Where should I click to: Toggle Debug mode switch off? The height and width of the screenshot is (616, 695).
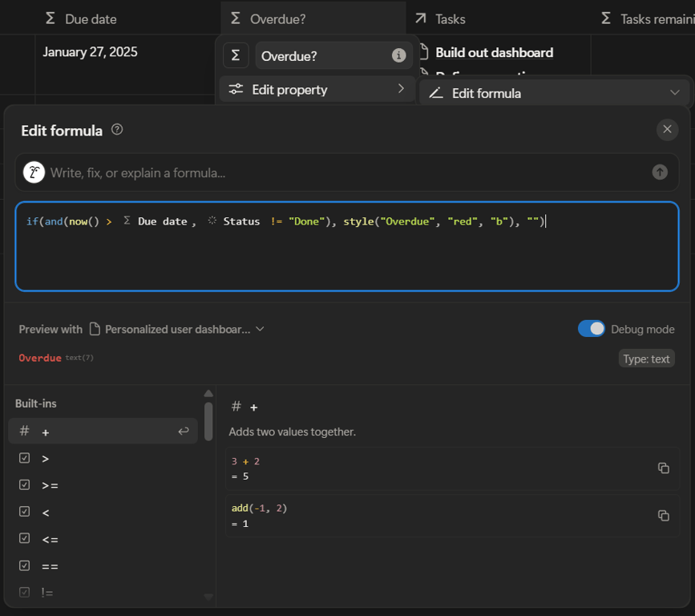pos(592,329)
